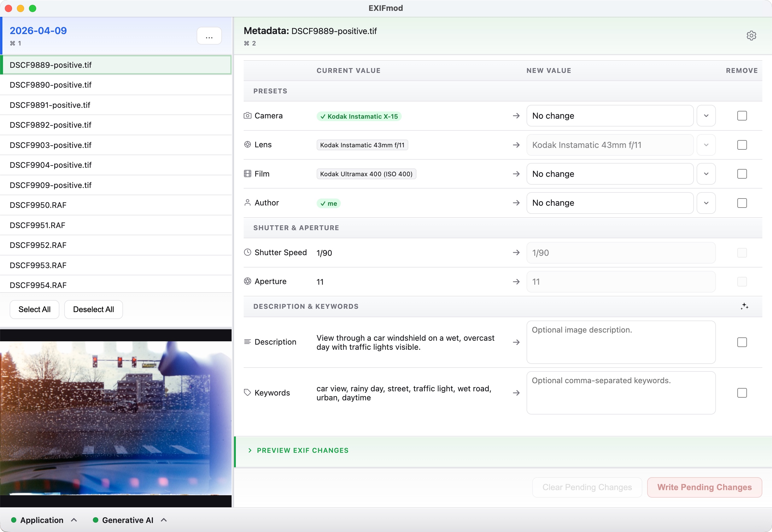Click the aperture blades icon beside Aperture
Image resolution: width=772 pixels, height=532 pixels.
coord(247,281)
